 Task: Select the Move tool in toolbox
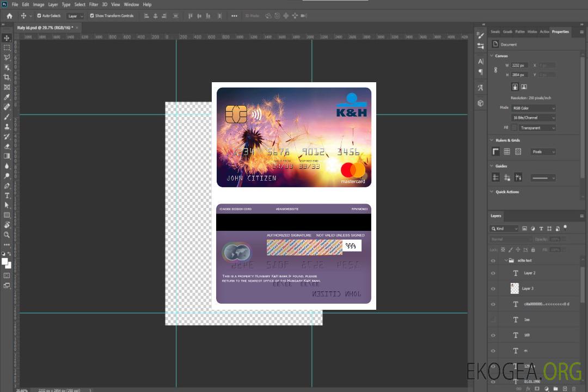coord(7,38)
